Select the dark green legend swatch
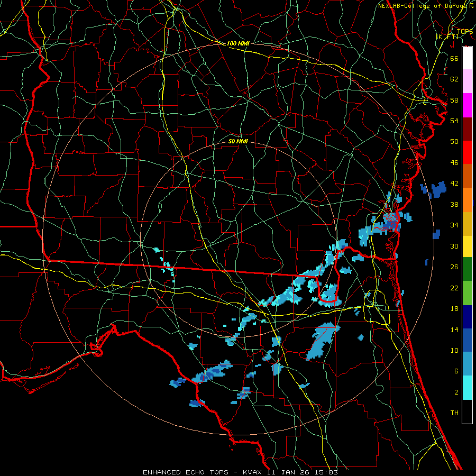 pos(467,269)
